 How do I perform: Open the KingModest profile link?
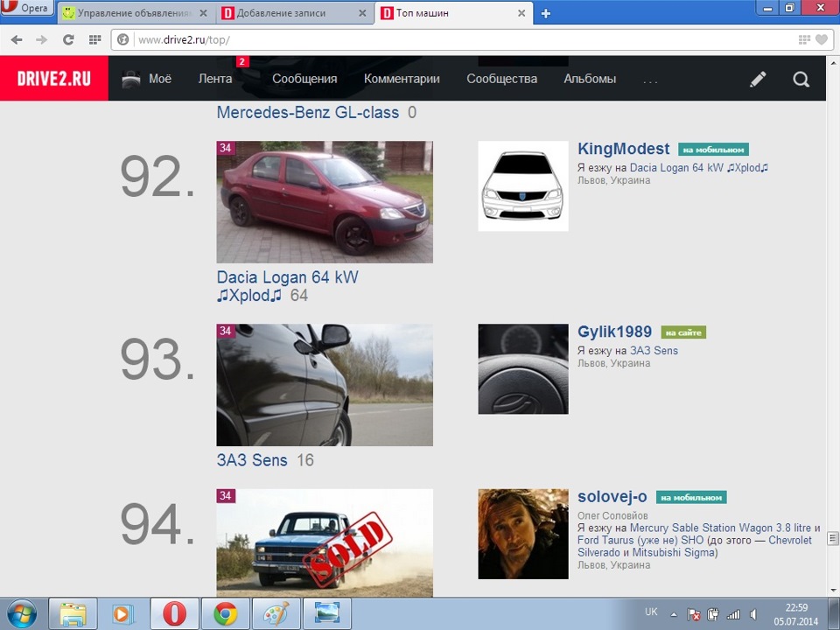(624, 149)
